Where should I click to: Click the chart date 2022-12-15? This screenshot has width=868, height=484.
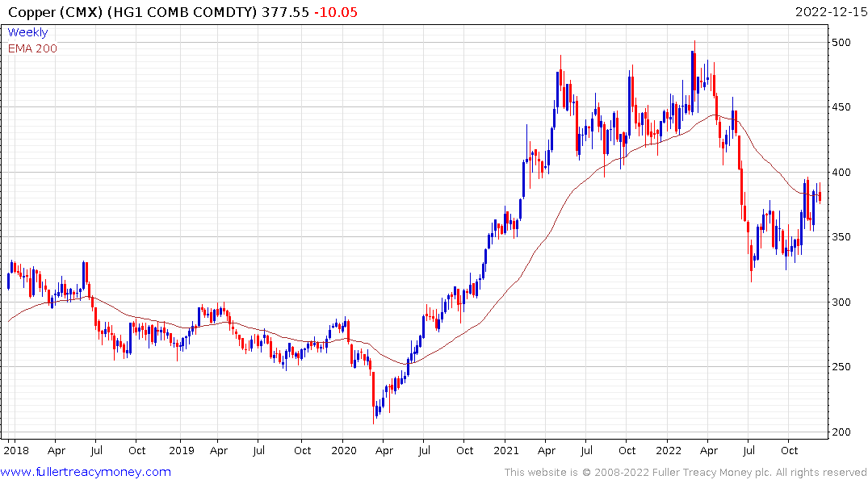831,12
